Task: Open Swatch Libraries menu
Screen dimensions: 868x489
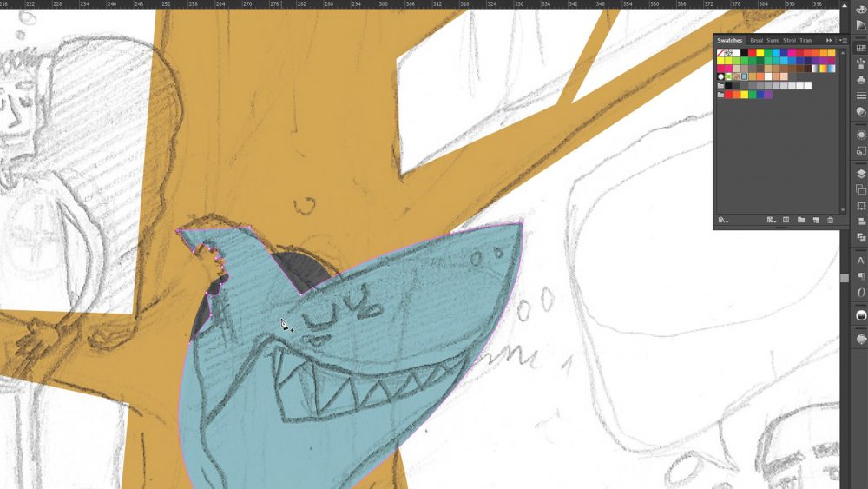Action: pyautogui.click(x=721, y=220)
